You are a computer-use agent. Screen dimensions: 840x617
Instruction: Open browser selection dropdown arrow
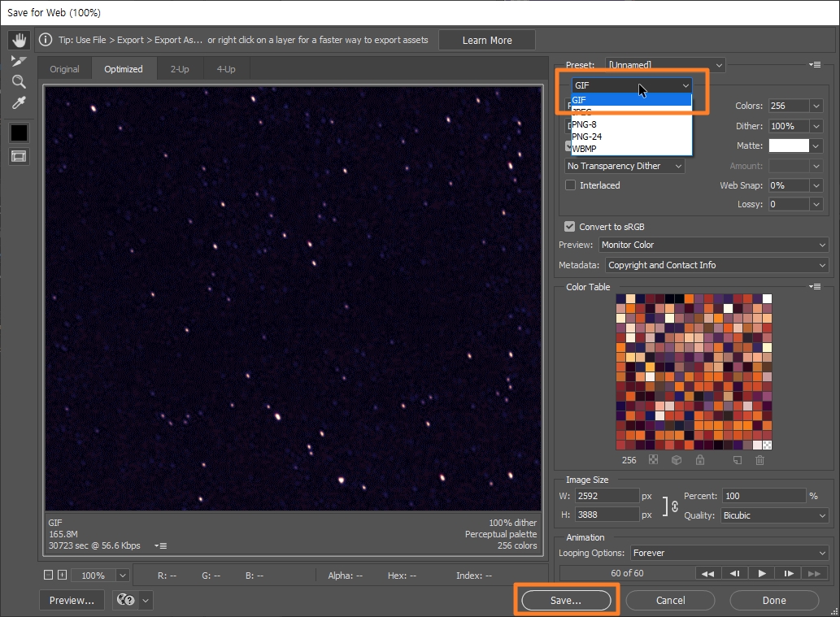[146, 601]
